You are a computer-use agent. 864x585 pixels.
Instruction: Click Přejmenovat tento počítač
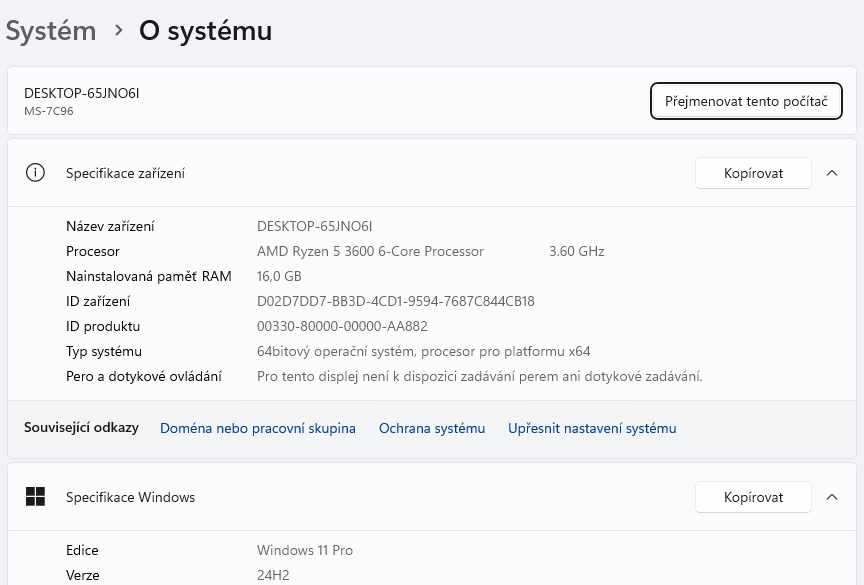746,101
